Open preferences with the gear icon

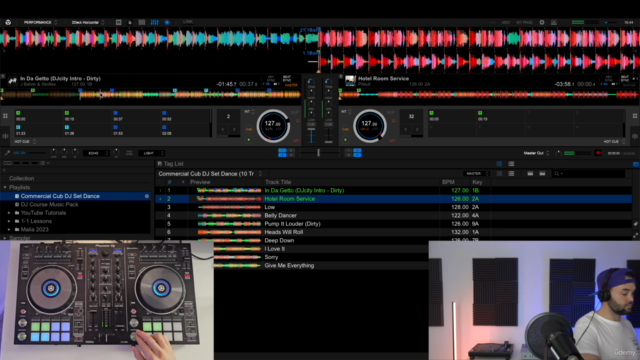542,22
